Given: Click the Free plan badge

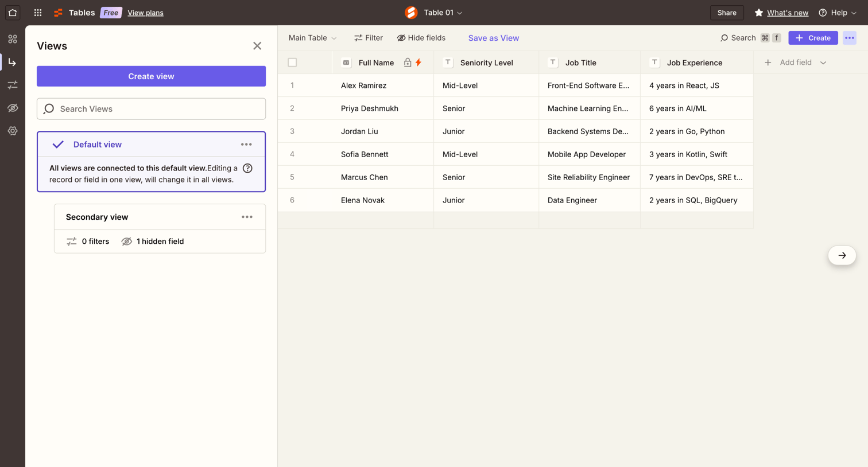Looking at the screenshot, I should [111, 13].
